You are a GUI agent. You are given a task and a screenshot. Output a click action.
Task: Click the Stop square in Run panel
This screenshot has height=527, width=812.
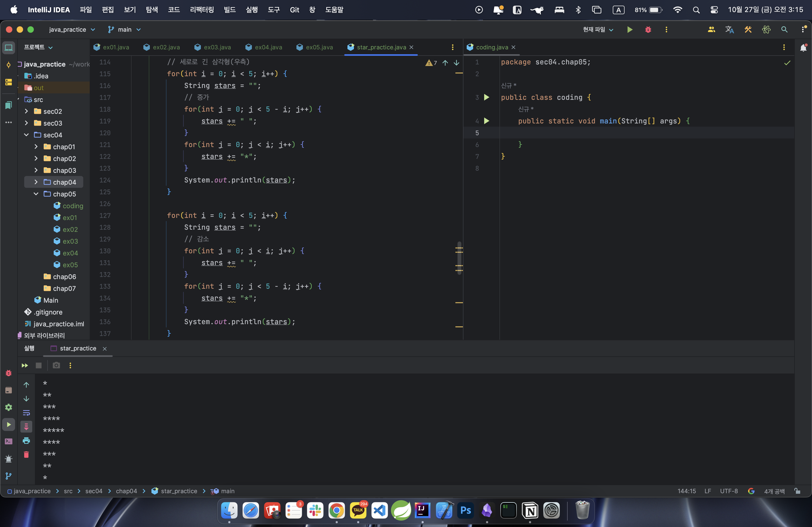[x=39, y=365]
